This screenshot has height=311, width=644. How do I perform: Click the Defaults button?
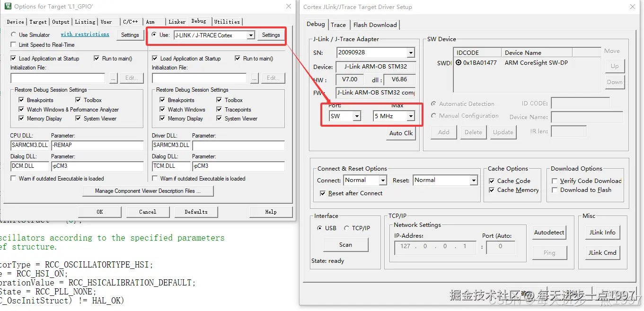click(196, 212)
